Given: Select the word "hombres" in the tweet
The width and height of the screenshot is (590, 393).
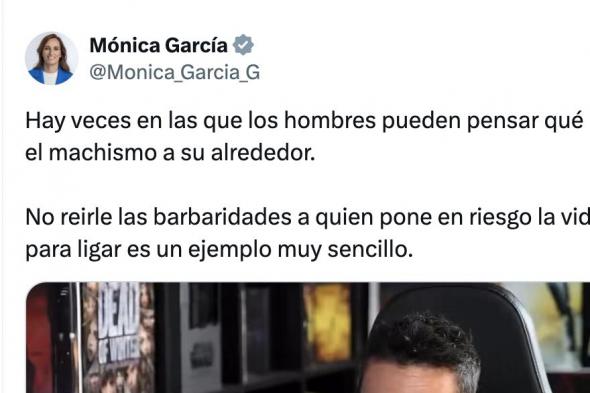Looking at the screenshot, I should click(x=330, y=121).
